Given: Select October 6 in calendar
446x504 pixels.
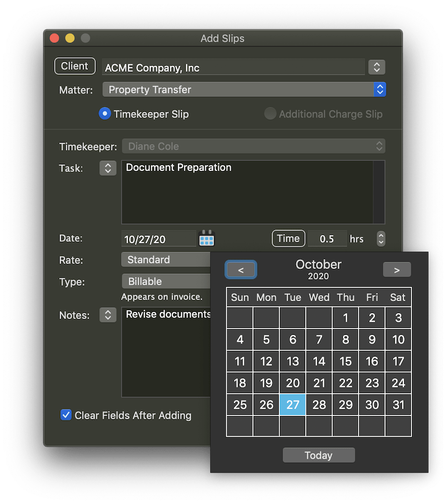Looking at the screenshot, I should coord(293,339).
